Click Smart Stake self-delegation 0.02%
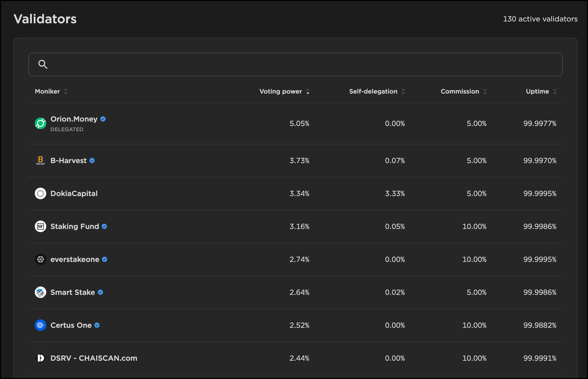 [395, 292]
